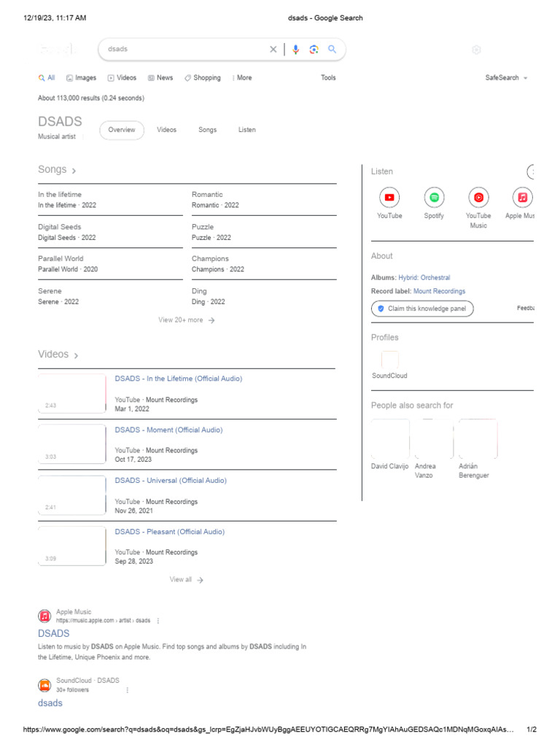Expand the Songs section heading

[57, 170]
